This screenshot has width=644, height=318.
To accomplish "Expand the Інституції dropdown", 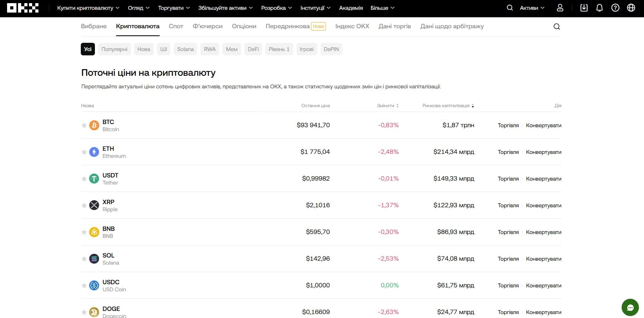I will point(315,8).
